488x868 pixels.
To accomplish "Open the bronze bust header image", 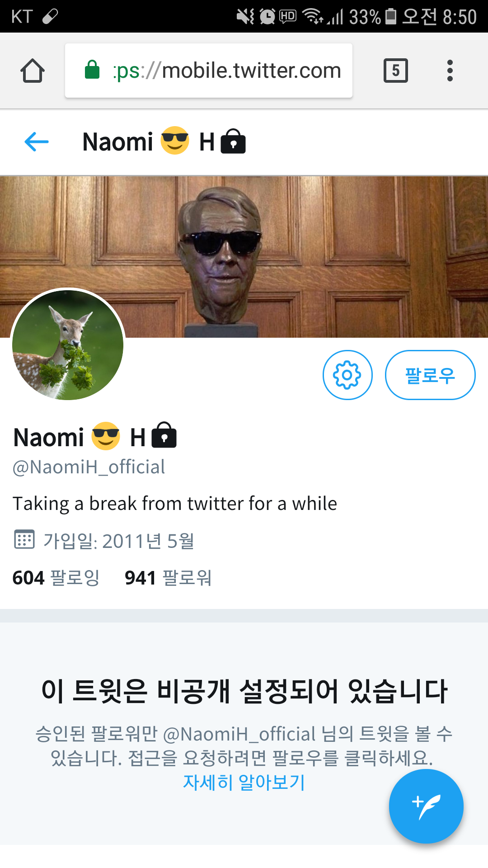I will (x=244, y=257).
